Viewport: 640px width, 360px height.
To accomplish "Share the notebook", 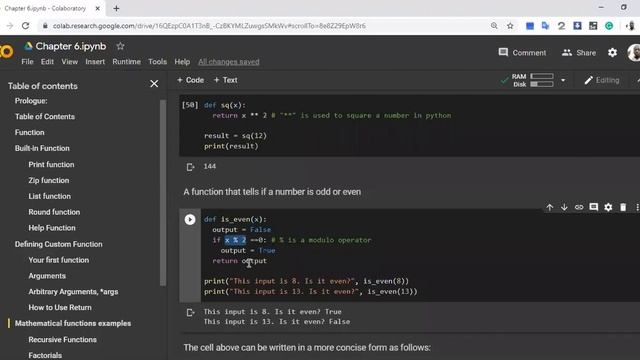I will [579, 53].
